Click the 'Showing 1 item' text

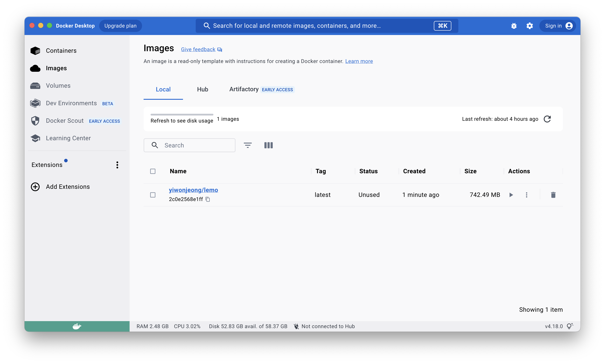click(540, 310)
